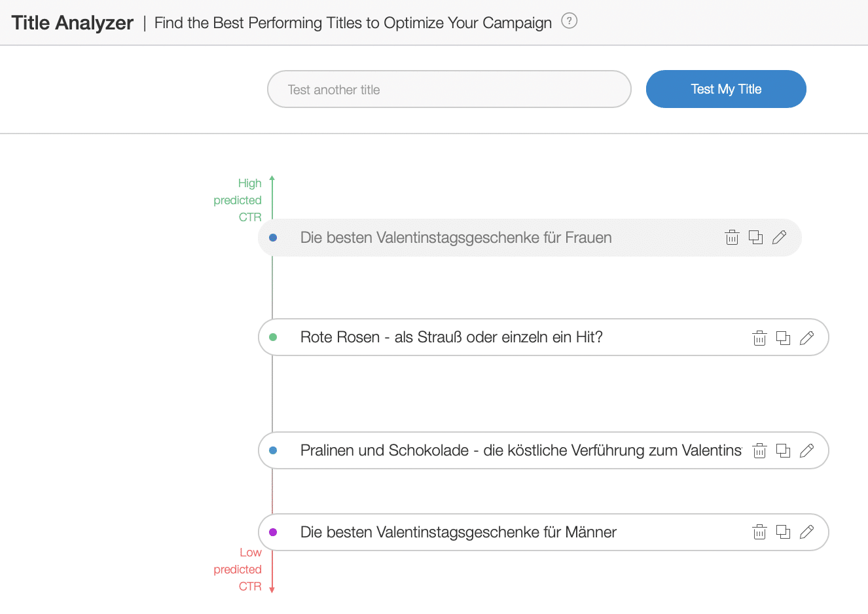Select the blue dot for 'Pralinen' title
868x614 pixels.
[273, 450]
